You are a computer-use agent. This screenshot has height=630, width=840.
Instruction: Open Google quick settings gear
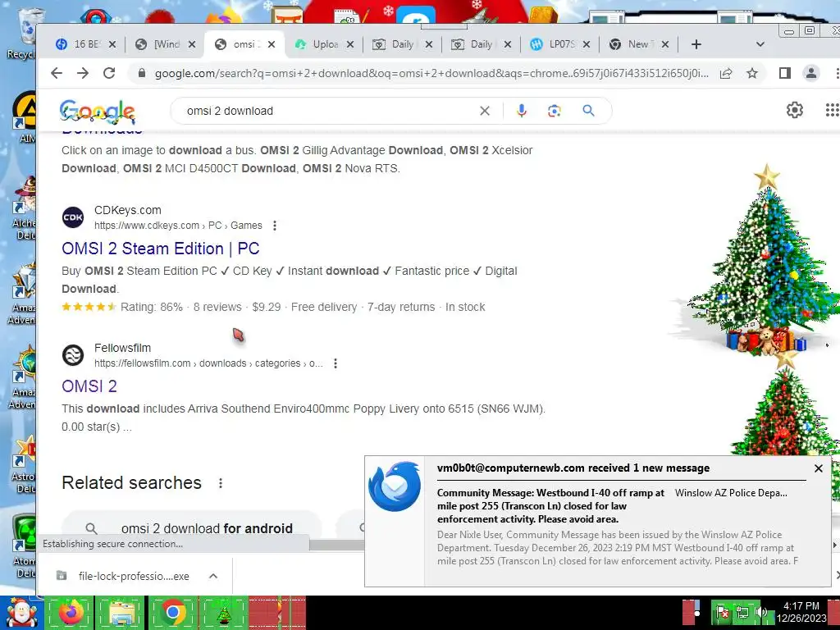794,111
